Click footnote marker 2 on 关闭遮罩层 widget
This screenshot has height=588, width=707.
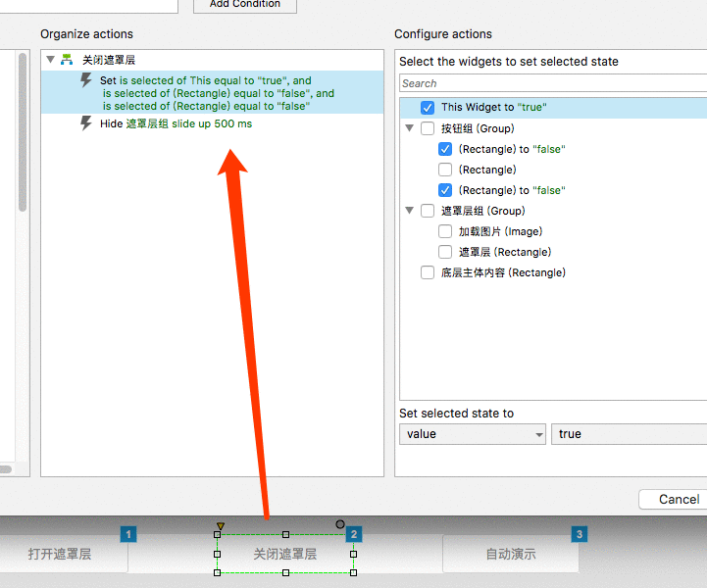point(354,534)
